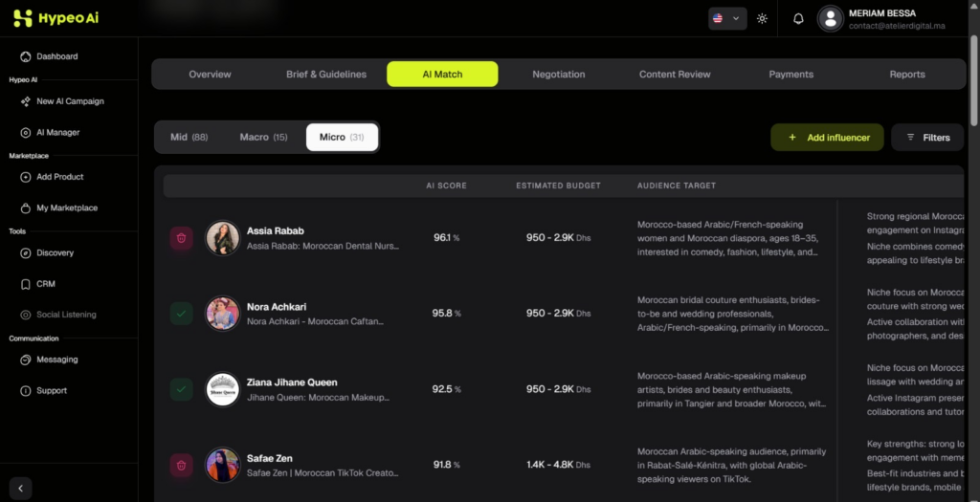Select the Micro (31) influencer tier
Screen dimensions: 980x502
[x=342, y=138]
